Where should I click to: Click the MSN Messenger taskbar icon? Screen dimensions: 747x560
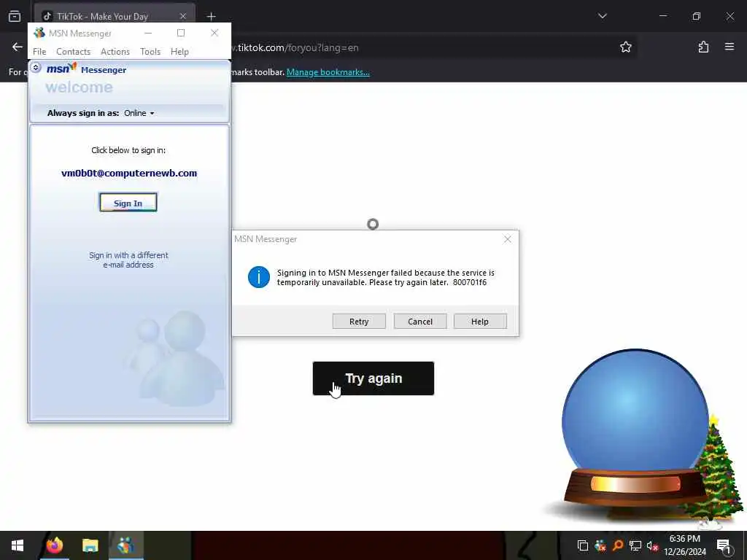click(x=125, y=545)
